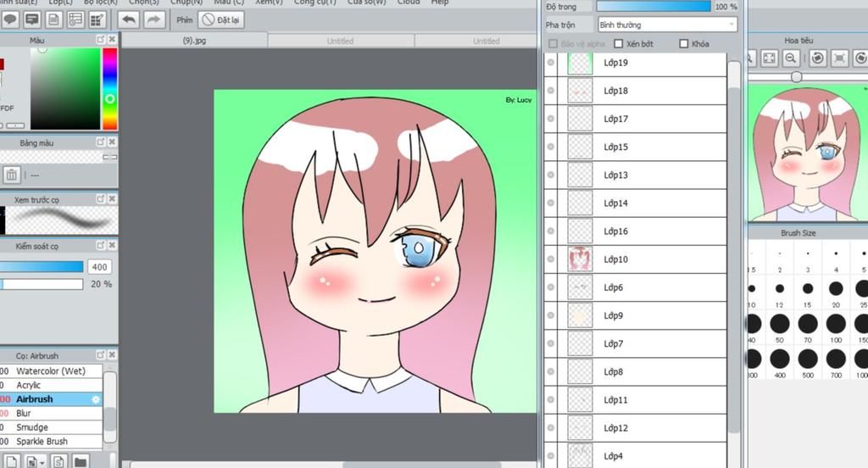868x468 pixels.
Task: Click the brush folder icon
Action: pyautogui.click(x=81, y=461)
